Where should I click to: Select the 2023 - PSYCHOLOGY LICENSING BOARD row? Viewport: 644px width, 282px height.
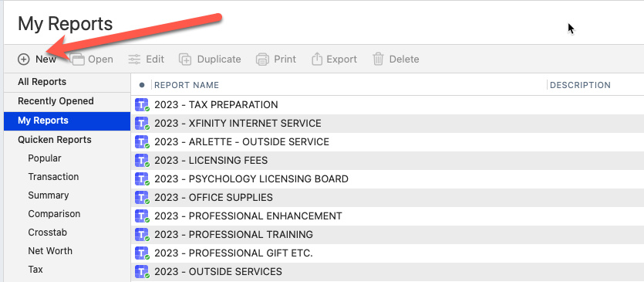coord(387,179)
